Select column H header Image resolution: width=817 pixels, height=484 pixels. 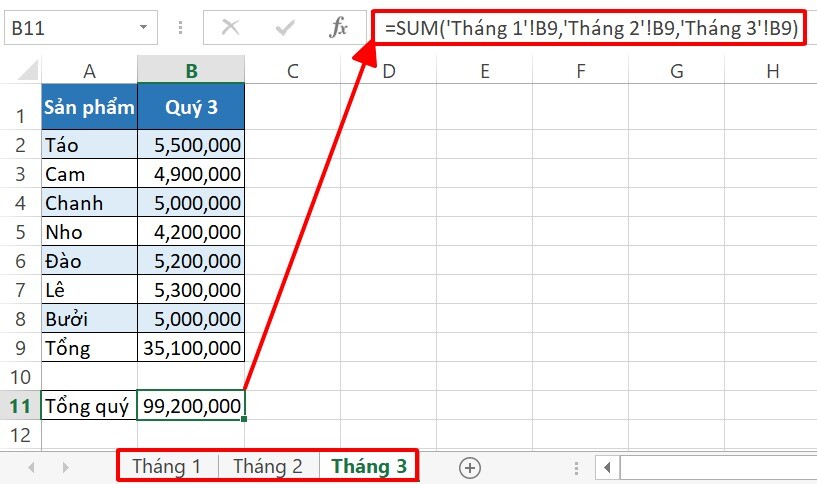[x=771, y=70]
